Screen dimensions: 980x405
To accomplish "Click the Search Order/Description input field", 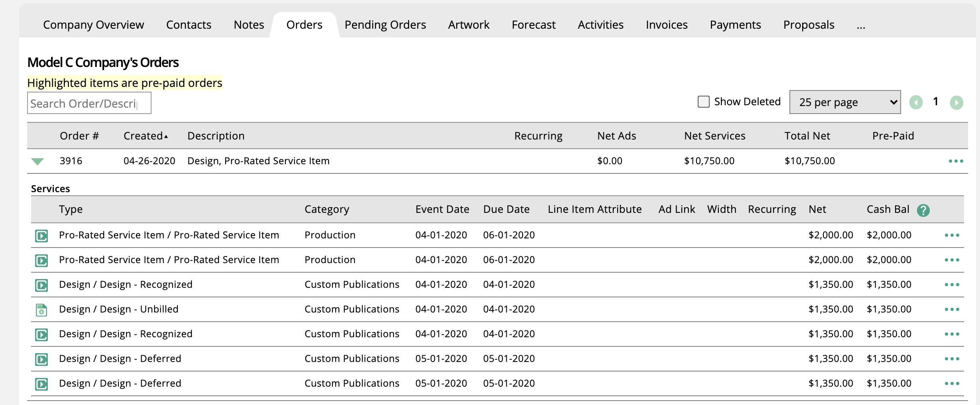I will 89,103.
